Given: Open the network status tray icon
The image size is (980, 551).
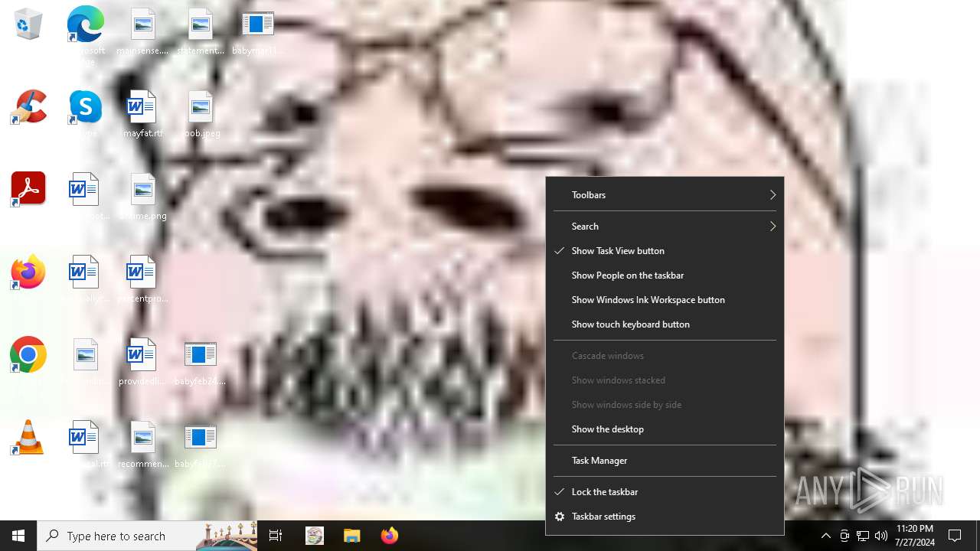Looking at the screenshot, I should coord(863,536).
